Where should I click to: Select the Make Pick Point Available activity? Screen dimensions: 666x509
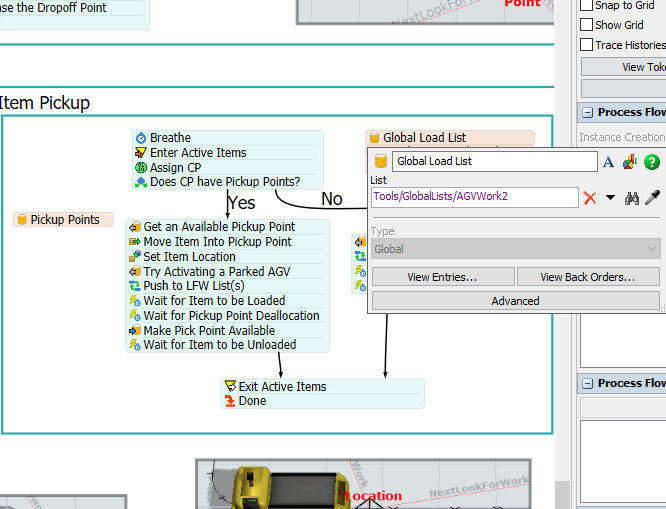(228, 331)
